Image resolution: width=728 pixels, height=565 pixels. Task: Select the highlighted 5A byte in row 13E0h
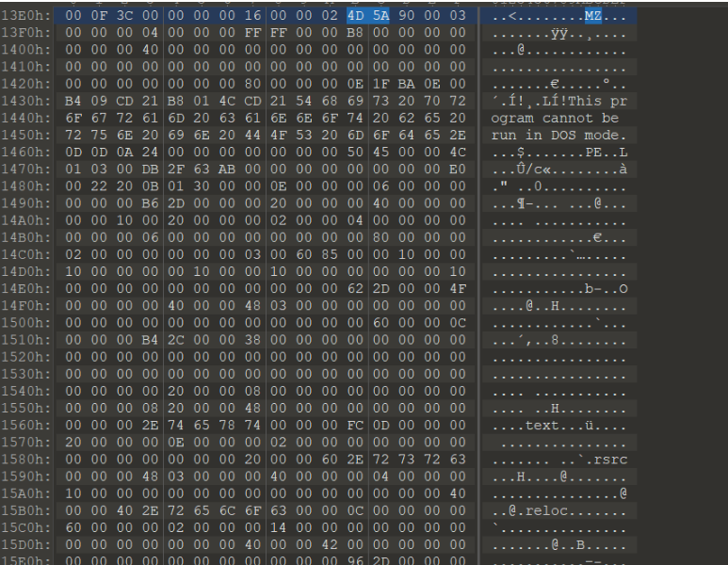[x=380, y=15]
